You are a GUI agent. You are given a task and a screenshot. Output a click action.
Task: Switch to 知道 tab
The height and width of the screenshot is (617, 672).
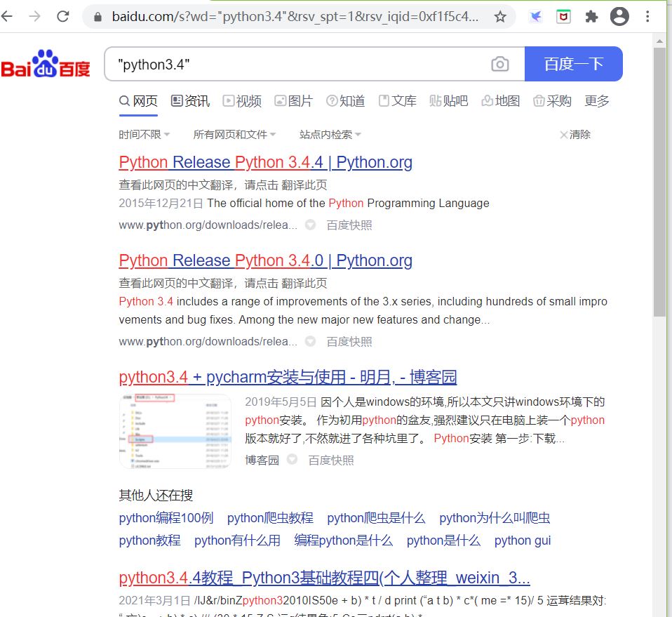(345, 101)
